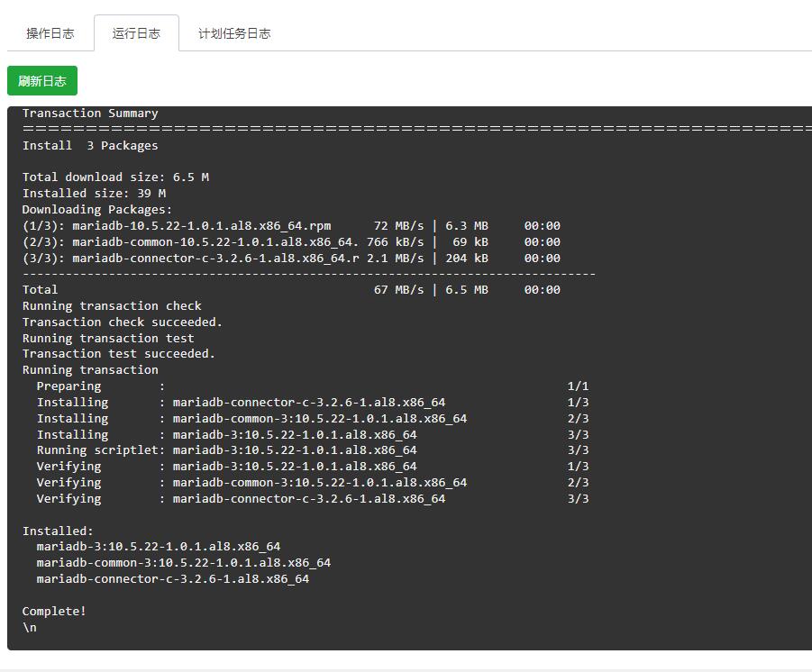
Task: Click the 'Transaction Summary' log line
Action: point(90,114)
